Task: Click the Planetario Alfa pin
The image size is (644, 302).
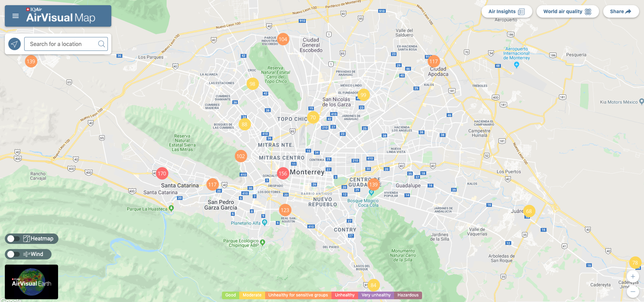Action: 264,222
